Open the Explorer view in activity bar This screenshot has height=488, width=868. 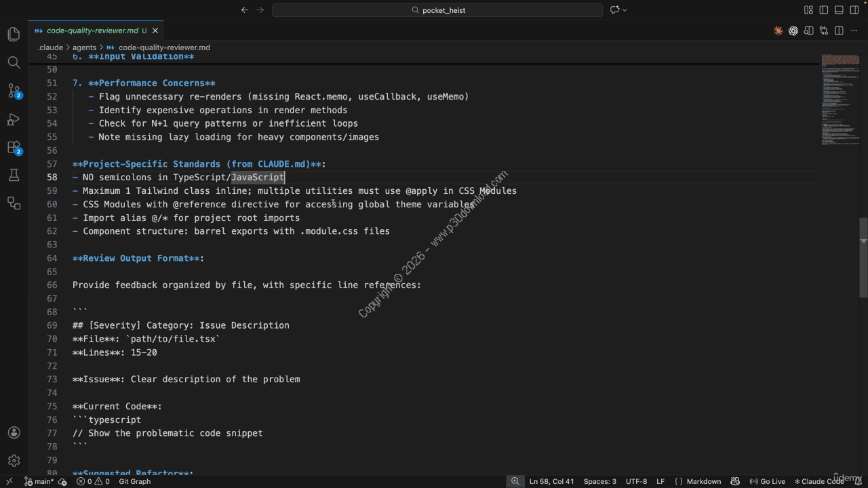[x=14, y=35]
